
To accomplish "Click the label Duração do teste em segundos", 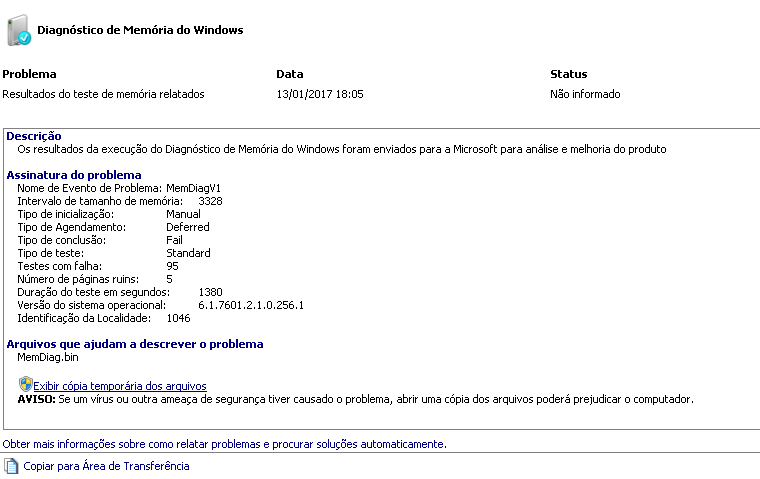I will (94, 292).
